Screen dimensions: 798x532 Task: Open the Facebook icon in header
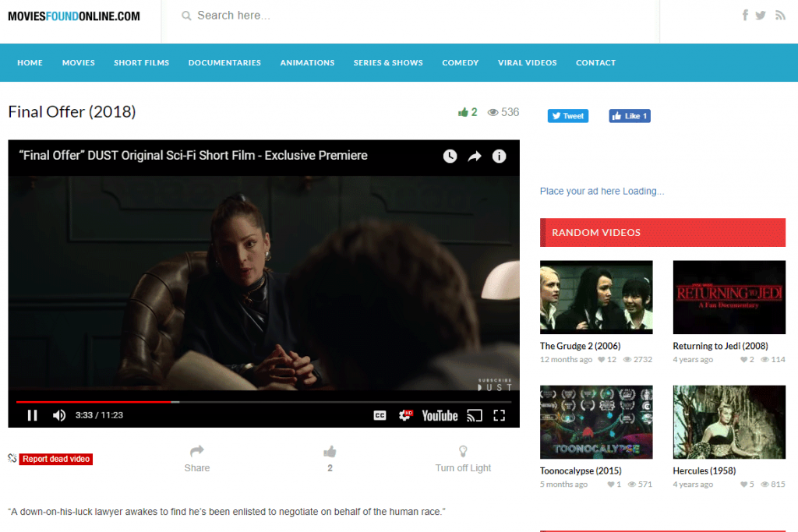click(x=745, y=16)
